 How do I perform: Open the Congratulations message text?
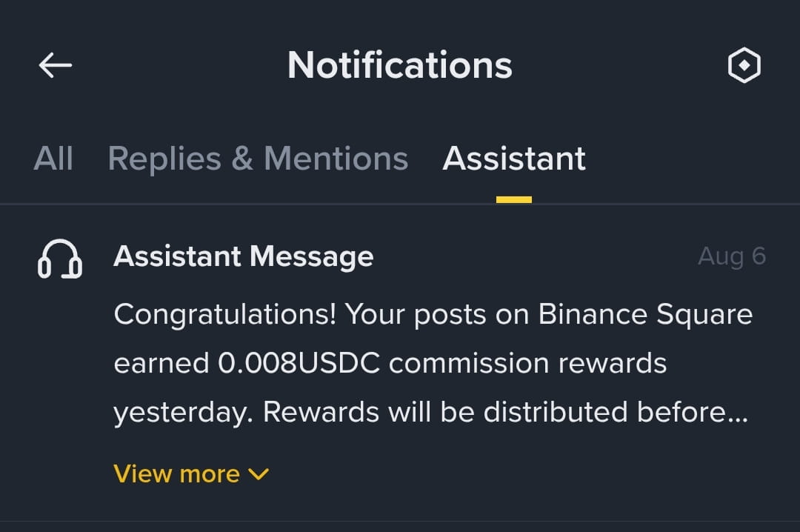pyautogui.click(x=433, y=363)
